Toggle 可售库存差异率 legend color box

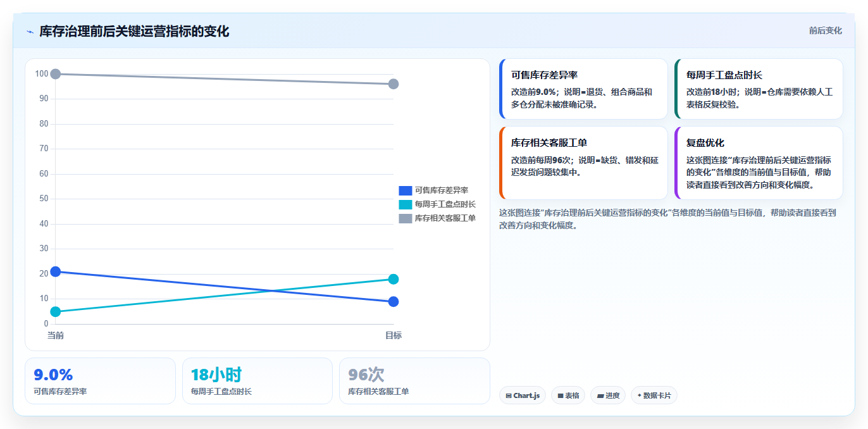pyautogui.click(x=406, y=190)
